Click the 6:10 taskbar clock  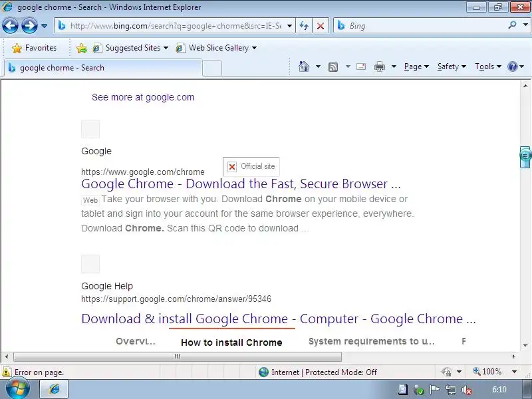tap(499, 390)
